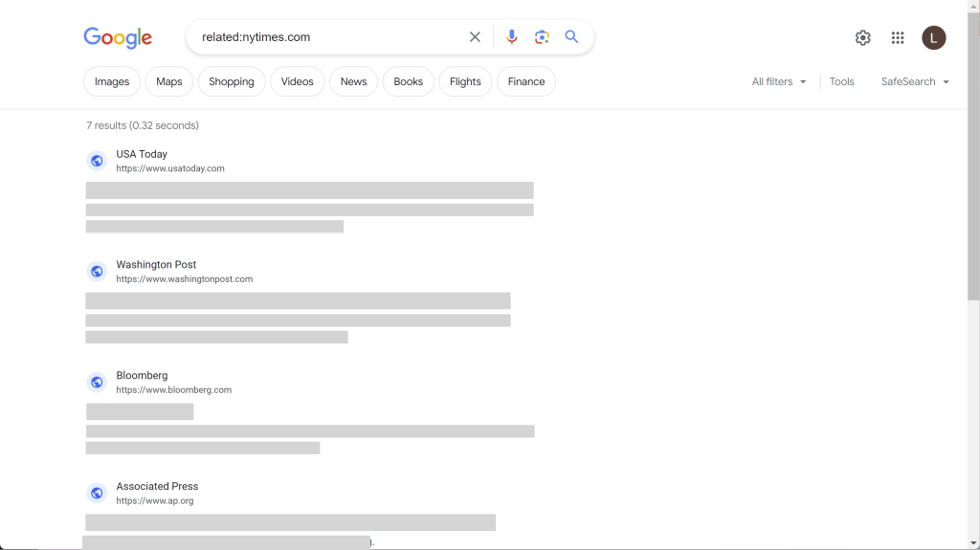This screenshot has width=980, height=550.
Task: Click the 7 results count text
Action: pyautogui.click(x=143, y=125)
